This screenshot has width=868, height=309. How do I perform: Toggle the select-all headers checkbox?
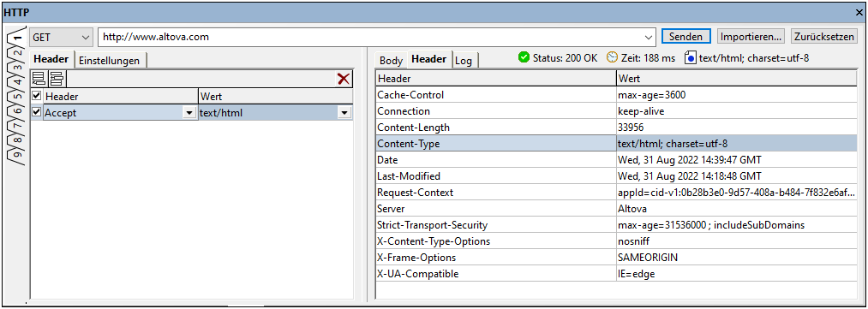pos(37,96)
